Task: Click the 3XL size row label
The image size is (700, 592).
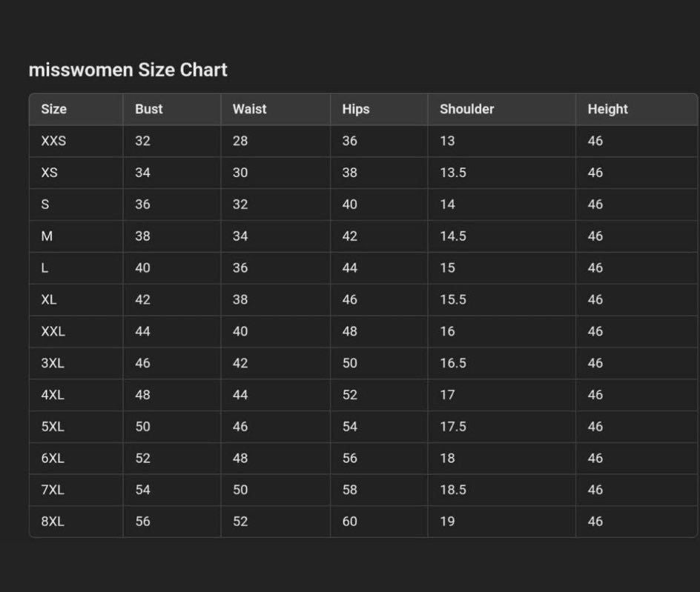Action: 53,363
